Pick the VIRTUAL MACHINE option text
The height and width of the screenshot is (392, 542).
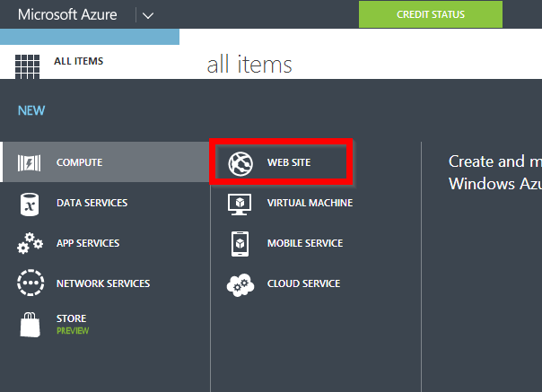[x=310, y=203]
